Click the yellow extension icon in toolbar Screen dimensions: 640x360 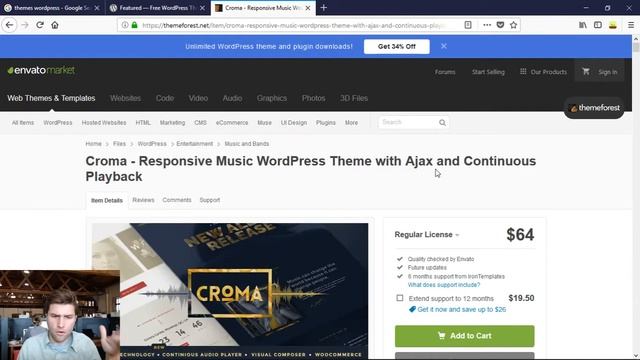click(613, 25)
